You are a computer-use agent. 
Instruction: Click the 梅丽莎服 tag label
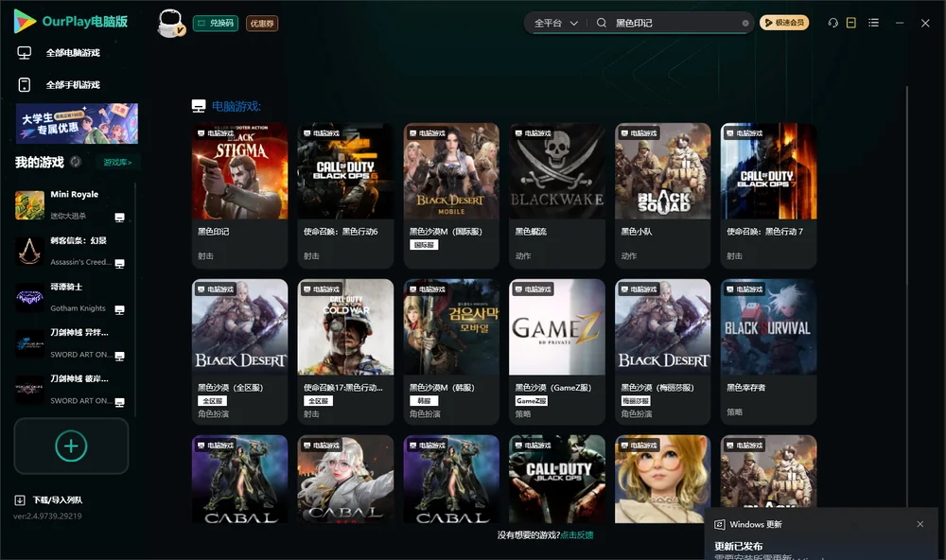pyautogui.click(x=636, y=401)
